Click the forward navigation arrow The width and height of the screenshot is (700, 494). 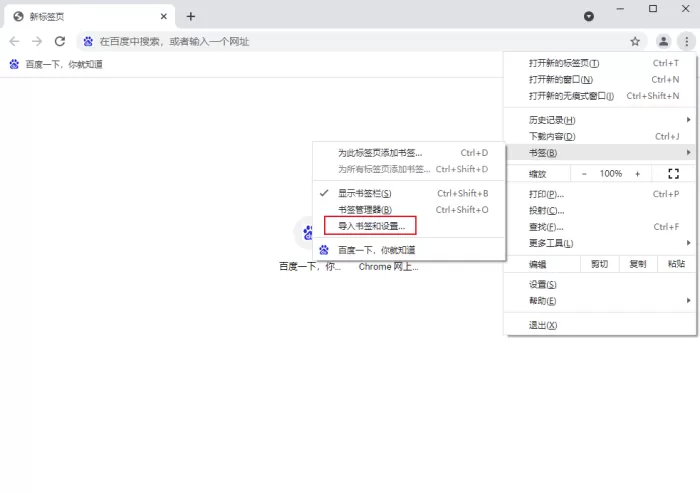point(37,42)
